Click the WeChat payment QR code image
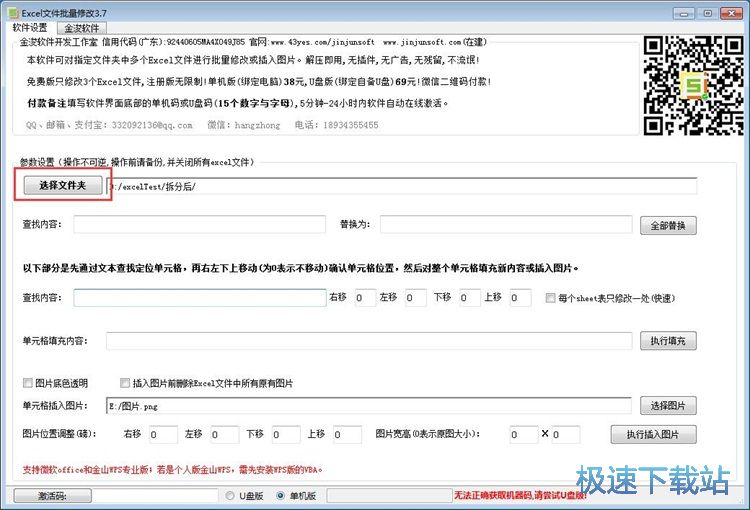 [x=692, y=85]
